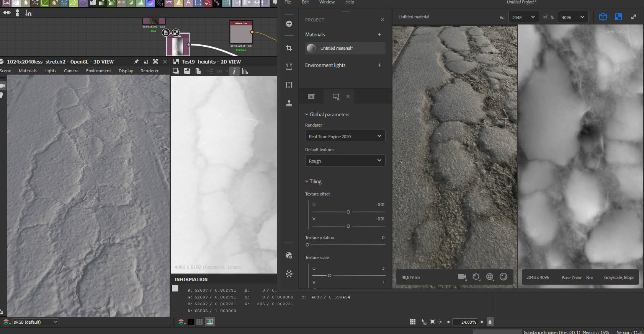
Task: Select the Base Color channel button
Action: pyautogui.click(x=572, y=278)
